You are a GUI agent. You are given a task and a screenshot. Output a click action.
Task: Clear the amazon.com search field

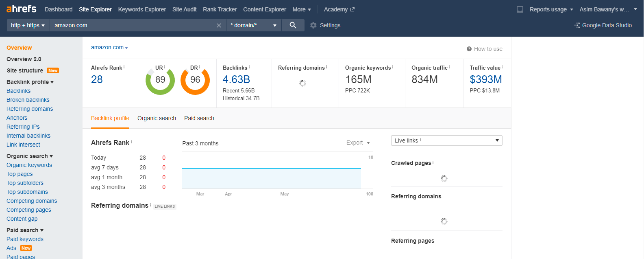point(219,25)
